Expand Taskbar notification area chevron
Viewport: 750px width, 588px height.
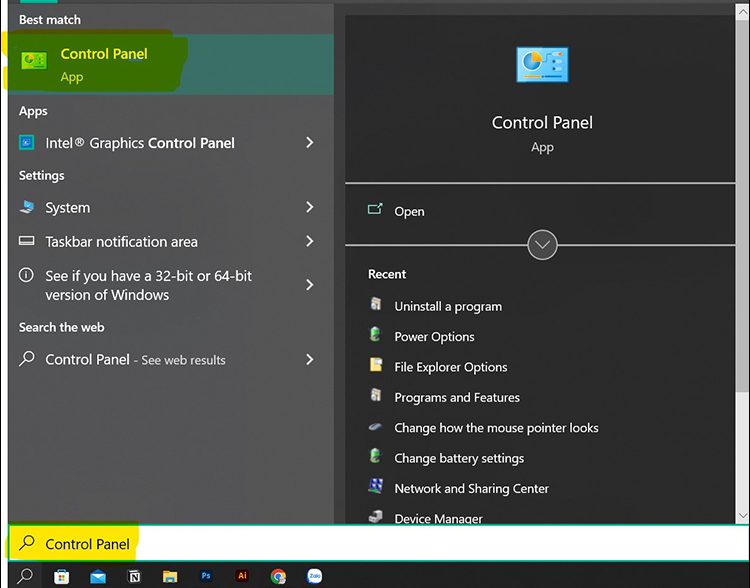tap(310, 241)
